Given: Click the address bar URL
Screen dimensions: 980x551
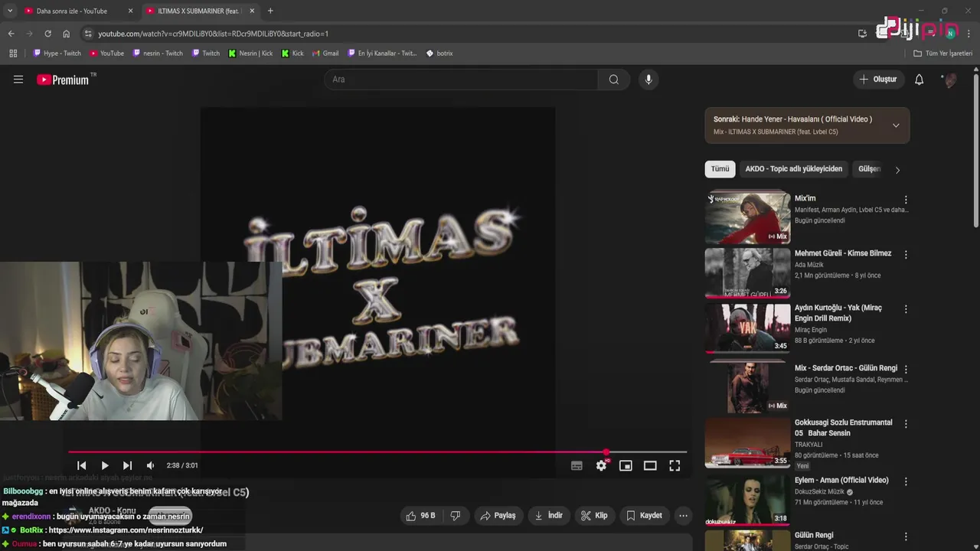Looking at the screenshot, I should tap(214, 34).
